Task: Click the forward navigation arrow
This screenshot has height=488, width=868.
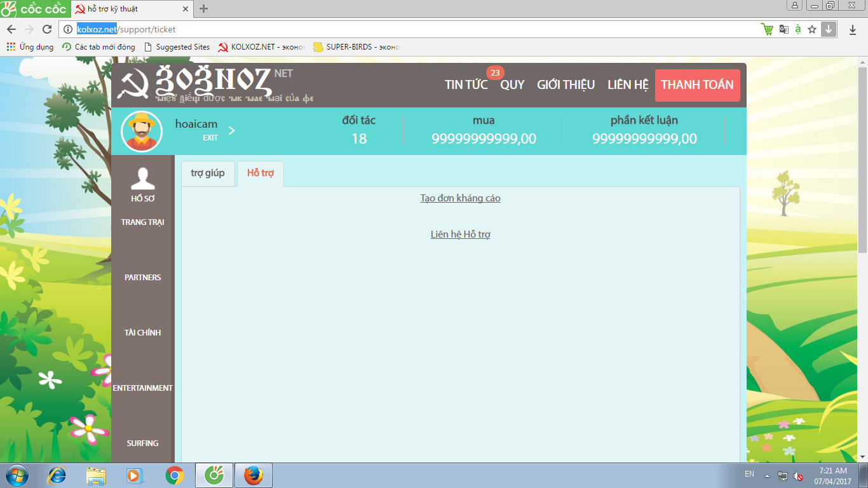Action: pos(29,29)
